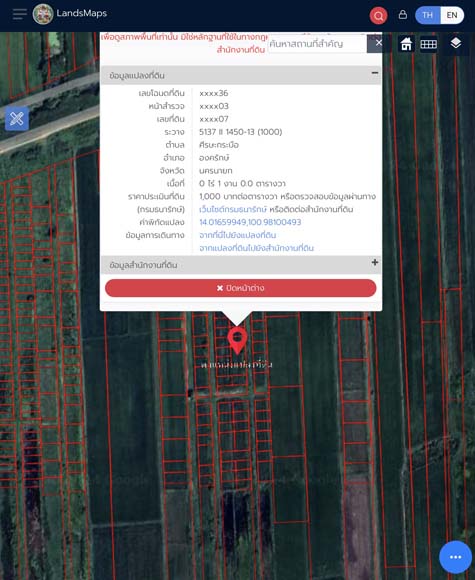This screenshot has height=580, width=475.
Task: Click the LandsMaps logo emblem
Action: coord(43,14)
